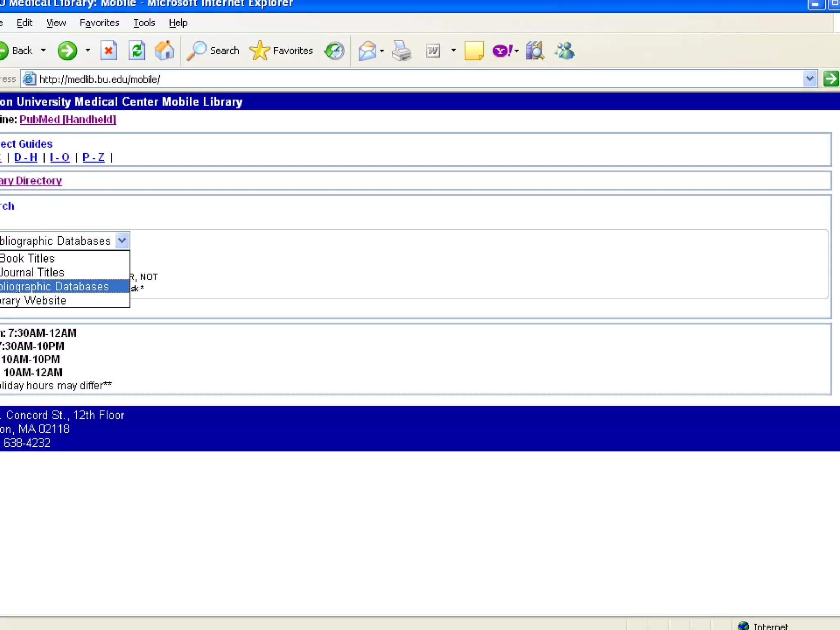Open the Mail envelope icon
The width and height of the screenshot is (840, 630).
pyautogui.click(x=367, y=51)
